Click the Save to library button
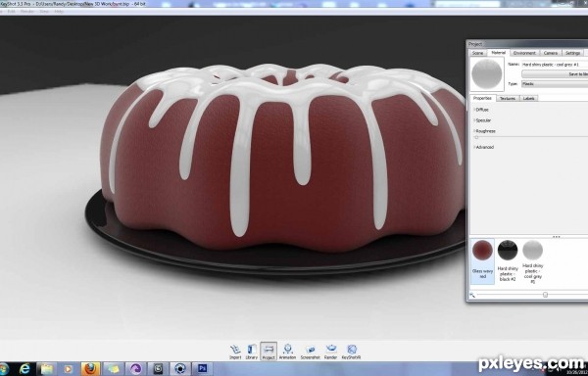588x376 pixels. click(555, 74)
